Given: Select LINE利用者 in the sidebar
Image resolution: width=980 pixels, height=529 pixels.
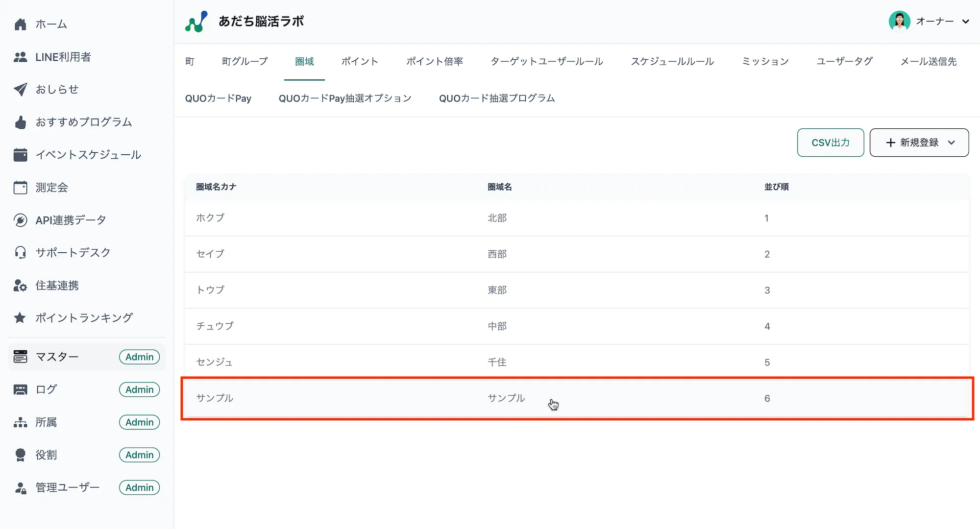Looking at the screenshot, I should pyautogui.click(x=63, y=57).
